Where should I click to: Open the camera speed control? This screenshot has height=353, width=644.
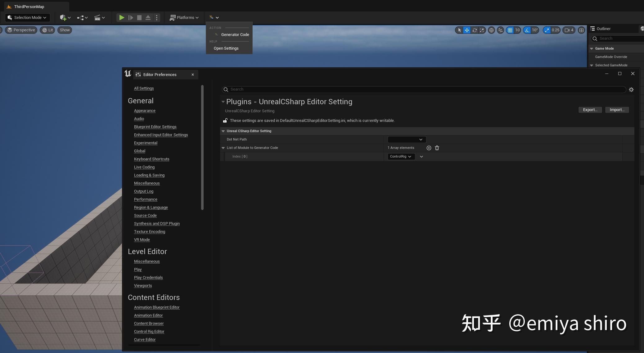point(569,30)
